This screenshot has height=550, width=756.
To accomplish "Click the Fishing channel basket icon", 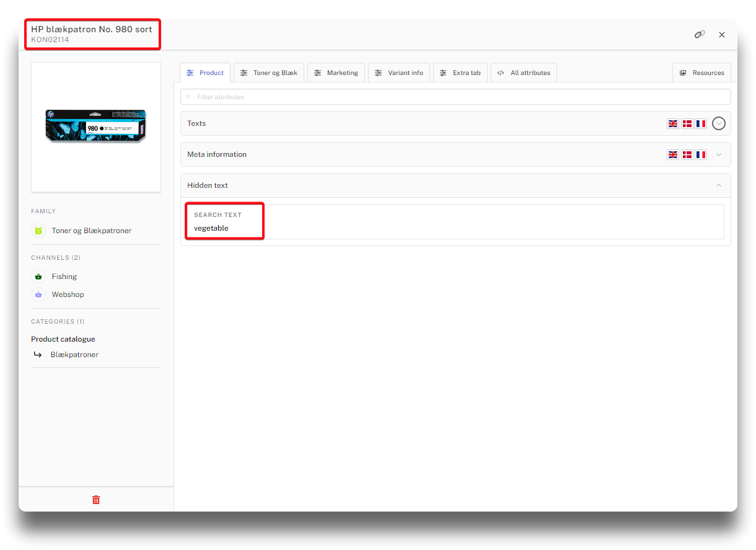I will pyautogui.click(x=38, y=277).
